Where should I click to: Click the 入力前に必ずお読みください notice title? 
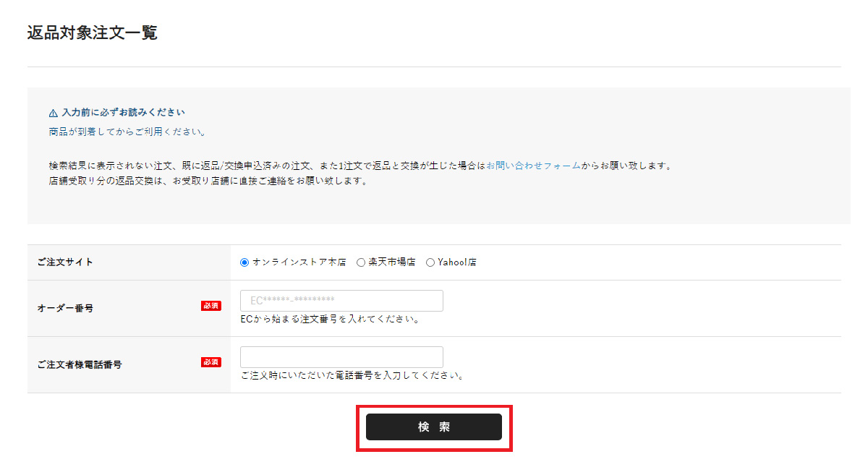(123, 113)
